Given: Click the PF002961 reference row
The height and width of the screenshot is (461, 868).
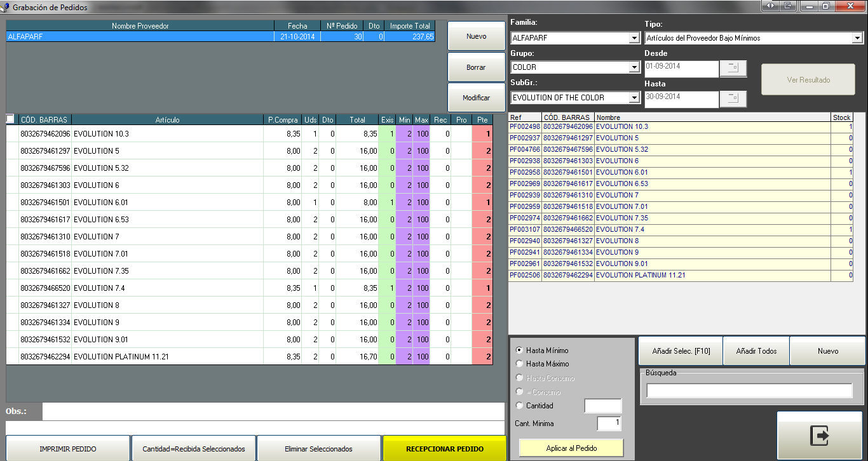Looking at the screenshot, I should [x=681, y=264].
